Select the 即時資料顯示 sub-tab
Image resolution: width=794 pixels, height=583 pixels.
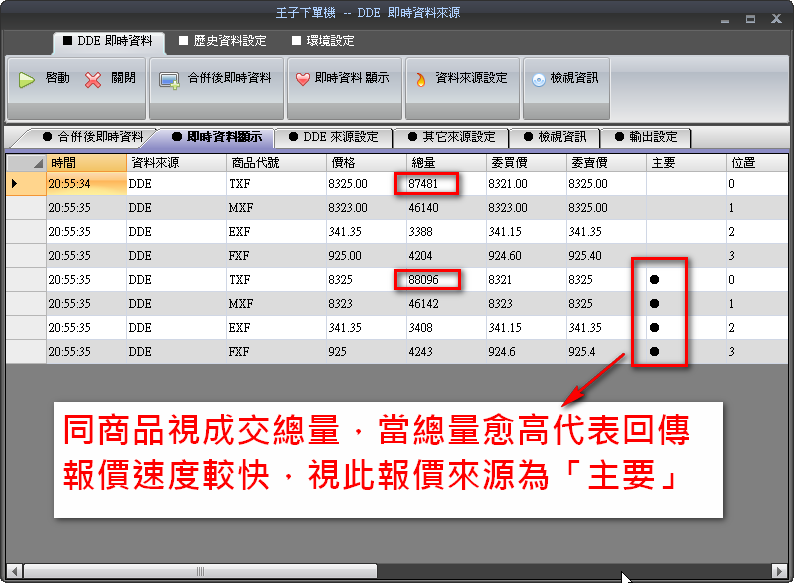[x=217, y=137]
